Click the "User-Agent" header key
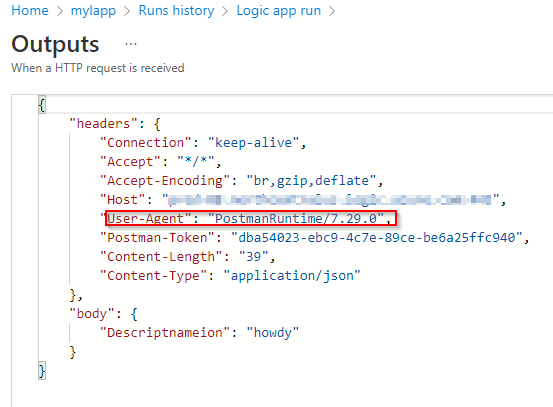Viewport: 553px width, 407px height. coord(146,219)
